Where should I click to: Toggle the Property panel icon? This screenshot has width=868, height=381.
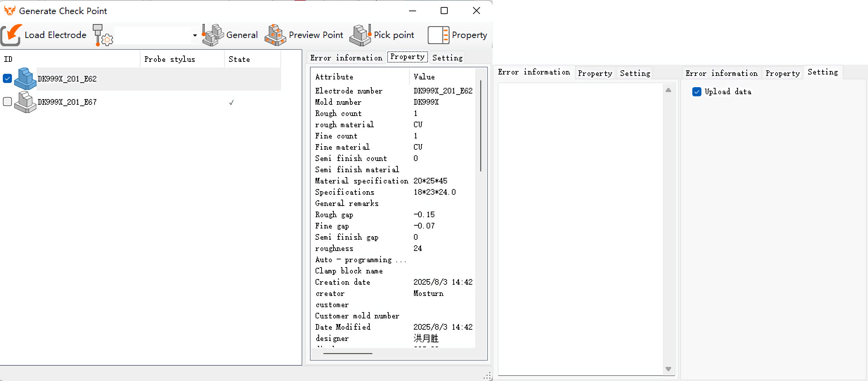(438, 35)
